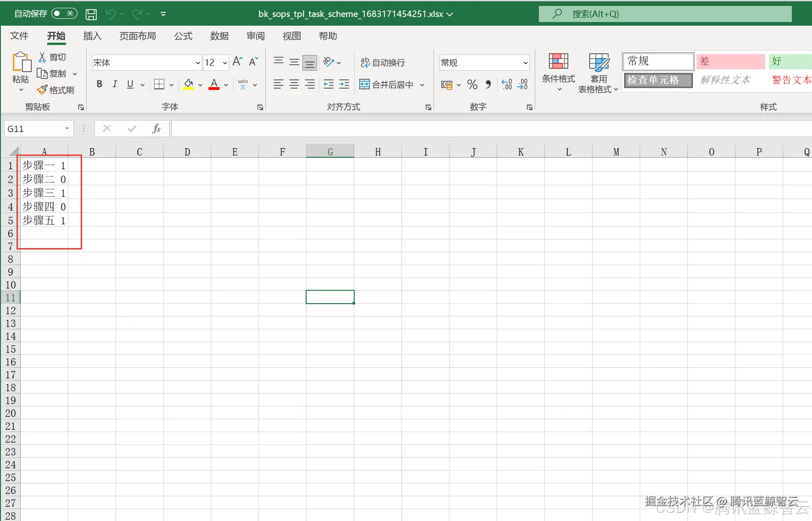Select the column G header

pos(330,151)
